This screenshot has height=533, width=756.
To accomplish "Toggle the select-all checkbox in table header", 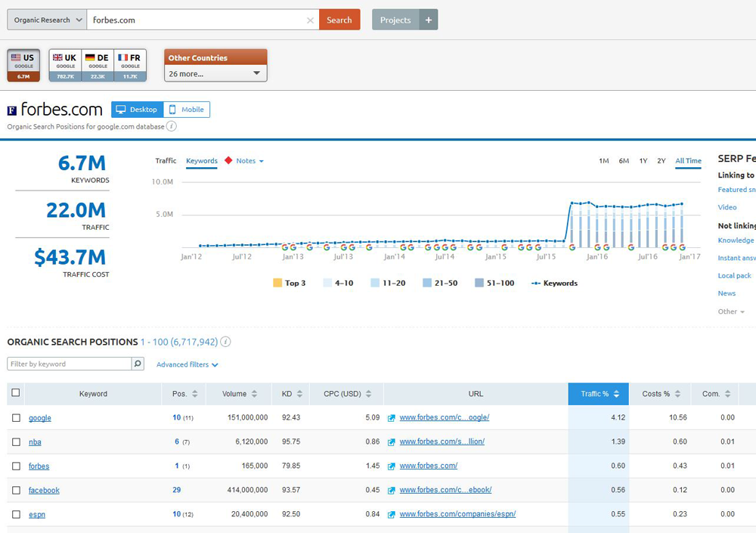I will pos(17,393).
